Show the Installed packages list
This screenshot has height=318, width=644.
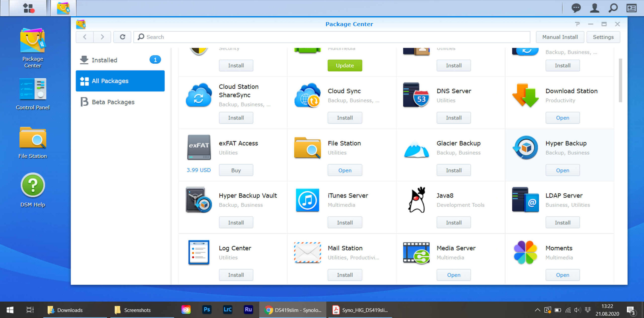click(x=120, y=60)
